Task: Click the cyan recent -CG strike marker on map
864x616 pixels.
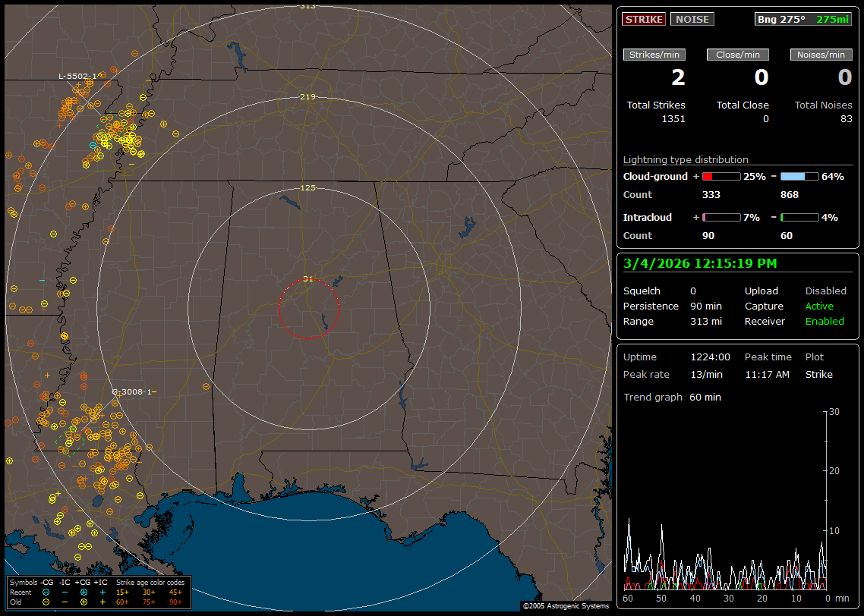Action: 93,145
